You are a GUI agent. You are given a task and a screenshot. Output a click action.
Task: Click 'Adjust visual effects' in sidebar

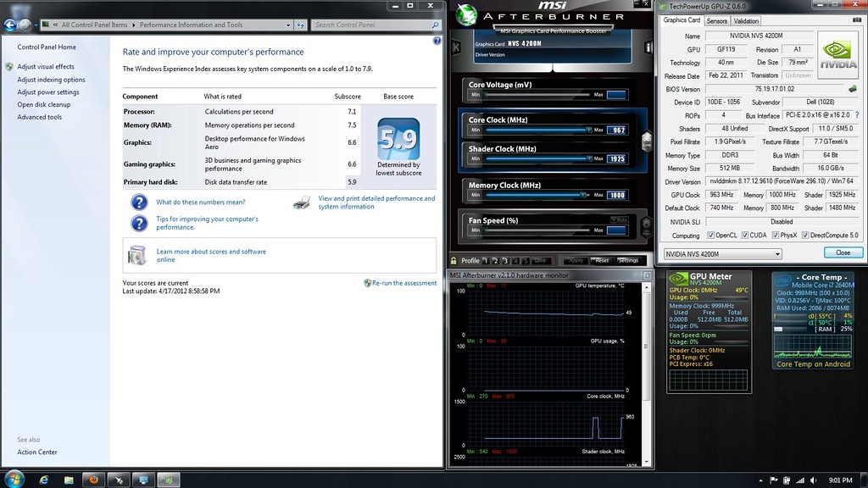(46, 66)
